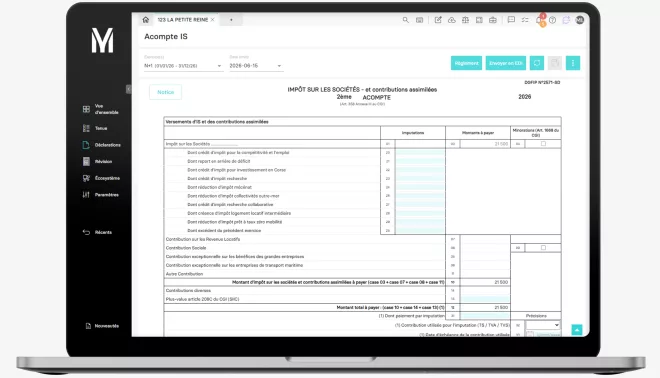Click the Acompte IS page title
Image resolution: width=660 pixels, height=378 pixels.
166,37
